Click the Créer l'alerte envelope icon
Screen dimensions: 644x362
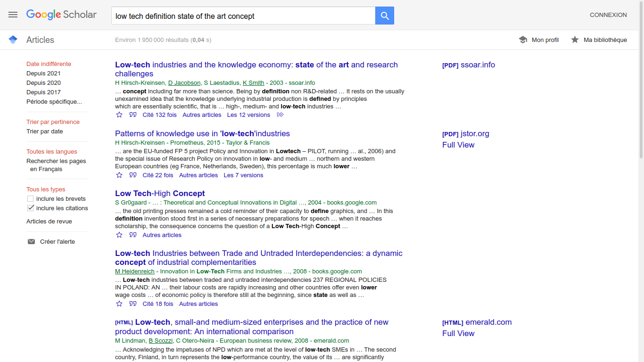pos(31,241)
